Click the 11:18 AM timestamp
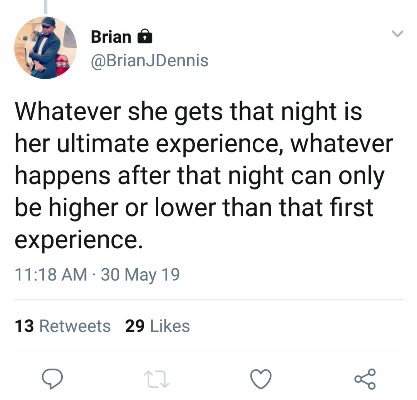Image resolution: width=417 pixels, height=400 pixels. pos(51,275)
